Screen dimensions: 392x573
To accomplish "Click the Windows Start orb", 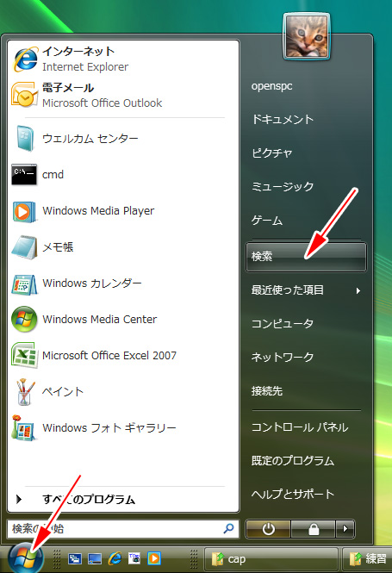I will [x=25, y=558].
